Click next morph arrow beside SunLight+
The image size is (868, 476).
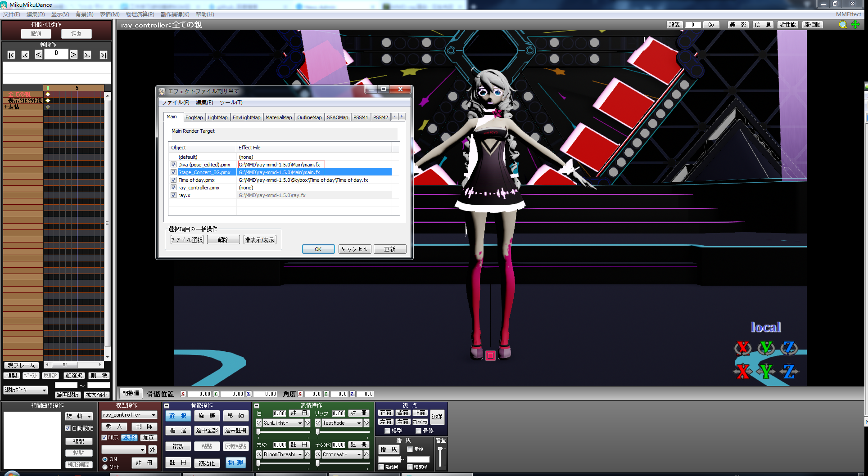(x=307, y=423)
